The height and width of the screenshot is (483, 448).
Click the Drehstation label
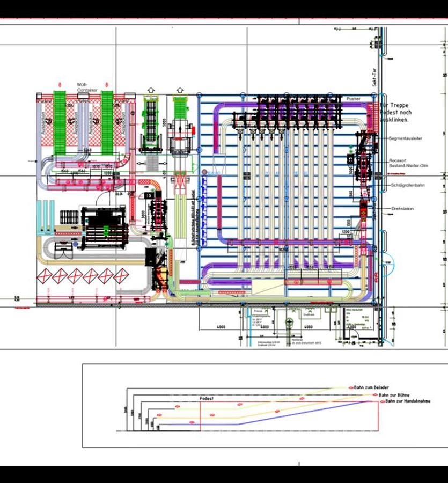click(x=402, y=209)
